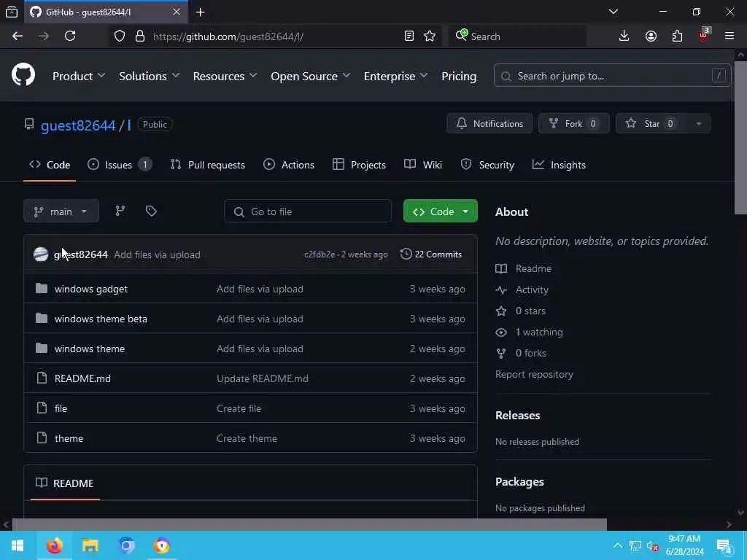Click the README.md file icon

[x=42, y=378]
